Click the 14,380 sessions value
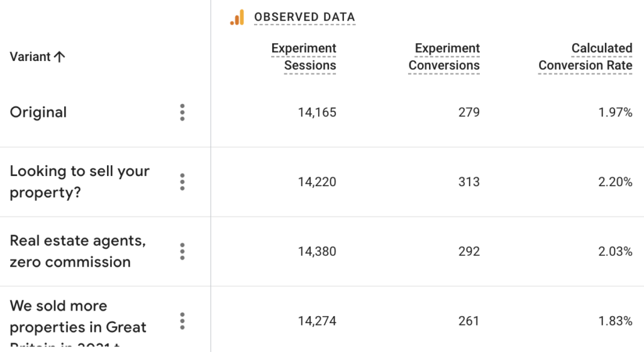The image size is (644, 352). coord(317,251)
